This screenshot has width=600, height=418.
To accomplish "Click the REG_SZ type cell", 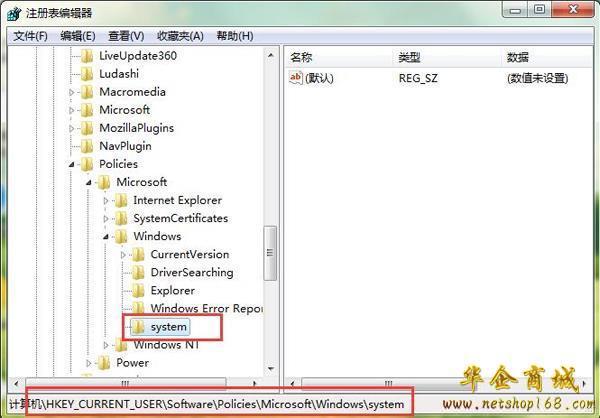I will pos(418,78).
